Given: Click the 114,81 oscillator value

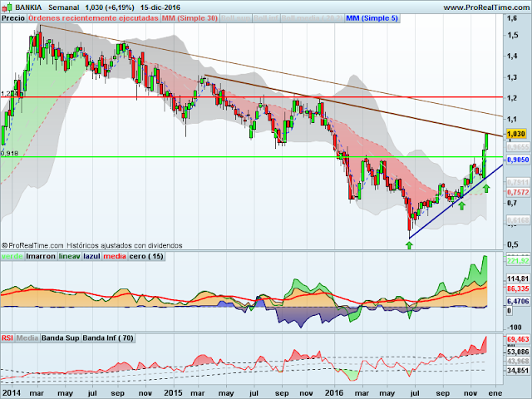Looking at the screenshot, I should (x=518, y=279).
